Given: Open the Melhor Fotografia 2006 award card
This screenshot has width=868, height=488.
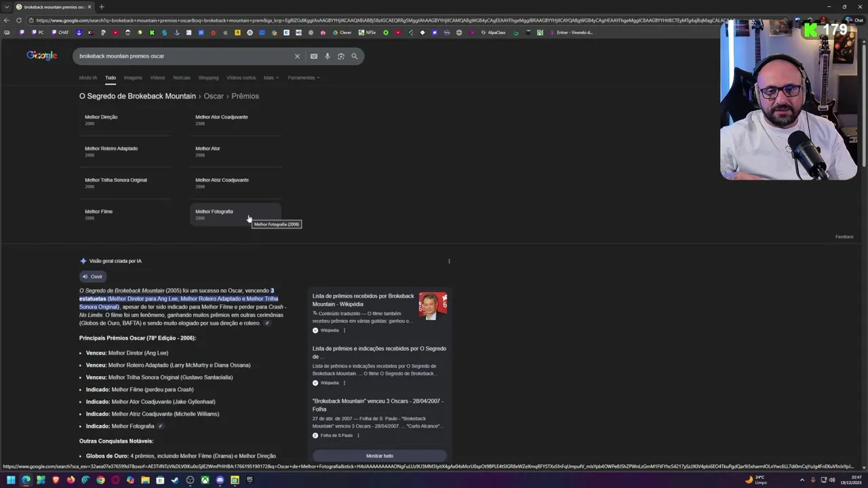Looking at the screenshot, I should pos(235,214).
